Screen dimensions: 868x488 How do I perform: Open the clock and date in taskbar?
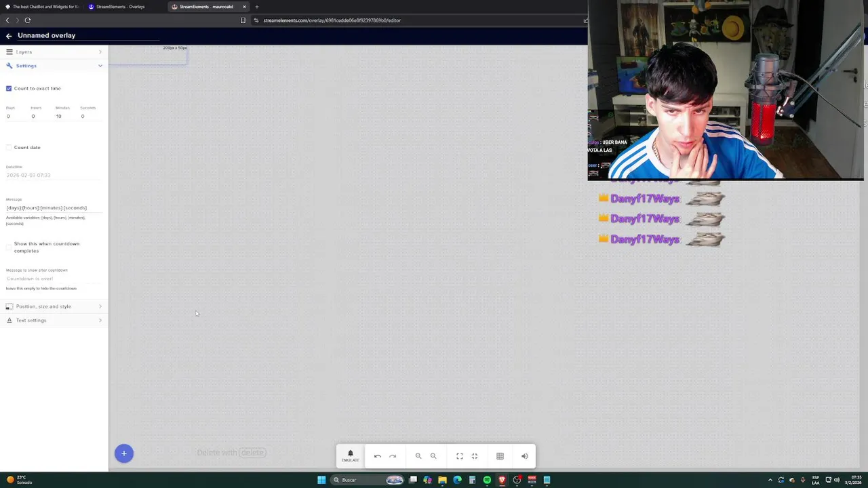[x=853, y=480]
